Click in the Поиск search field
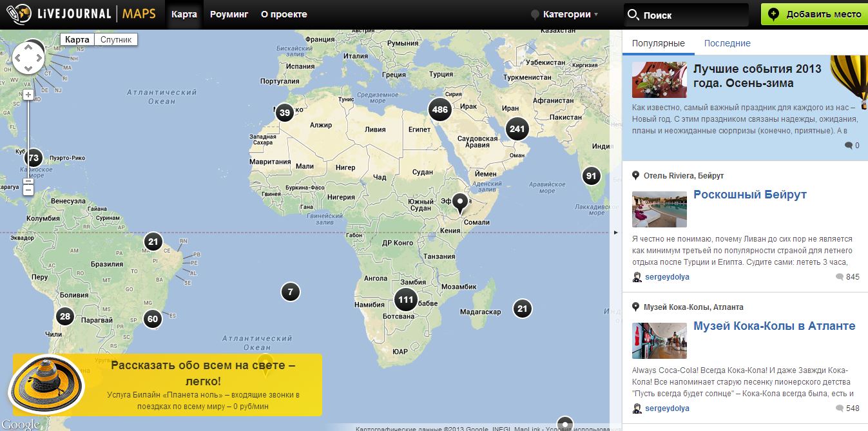Image resolution: width=868 pixels, height=431 pixels. (x=686, y=15)
